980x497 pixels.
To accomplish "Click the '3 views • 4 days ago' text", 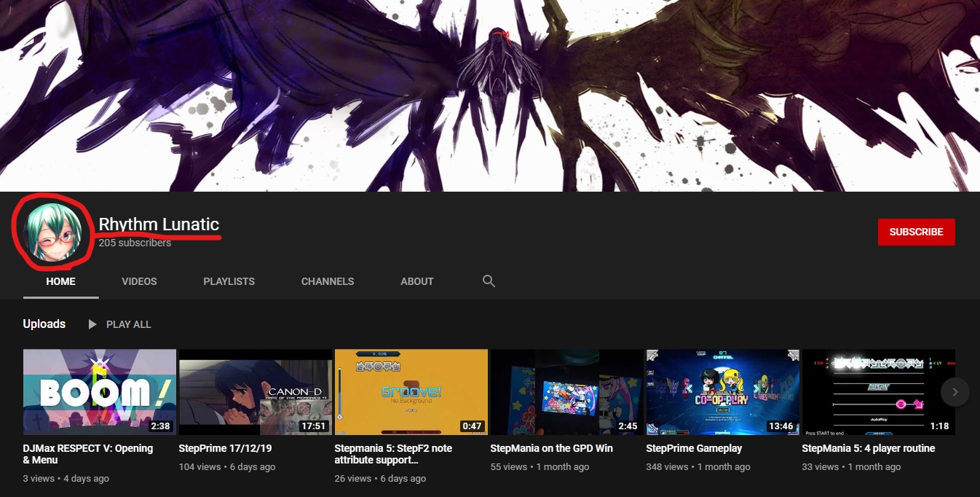I will pos(66,479).
